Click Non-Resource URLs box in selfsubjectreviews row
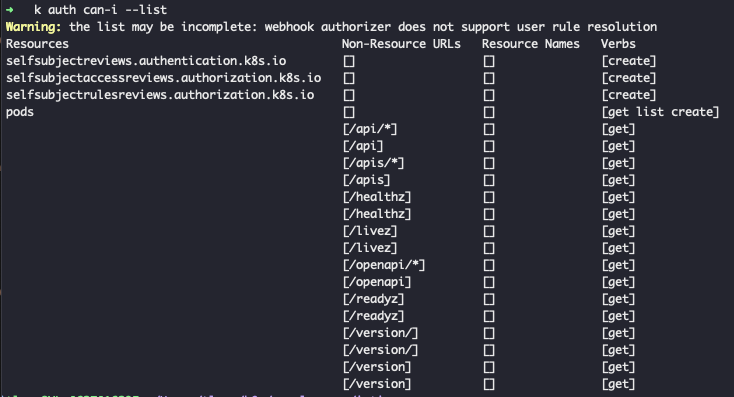This screenshot has width=734, height=397. (349, 61)
